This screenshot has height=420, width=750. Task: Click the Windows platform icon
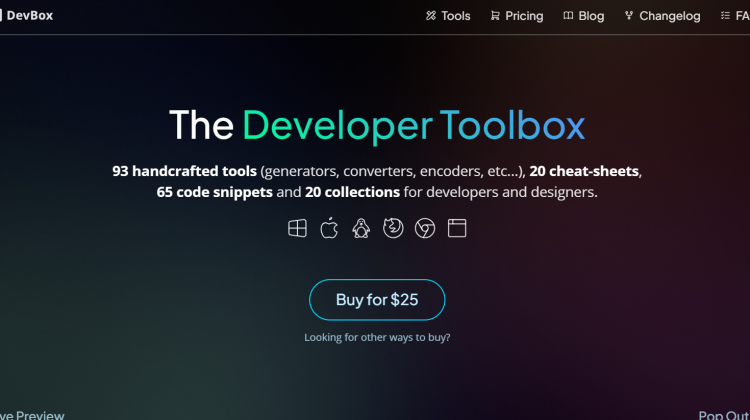click(x=297, y=228)
